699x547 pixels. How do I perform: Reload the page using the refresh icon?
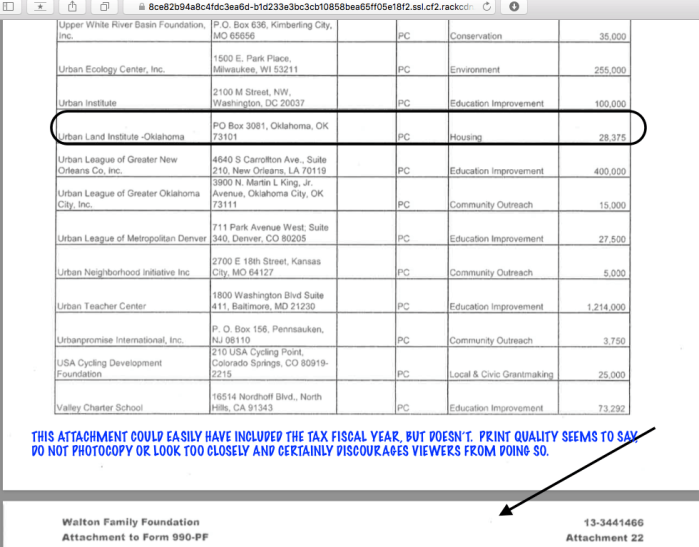tap(485, 6)
